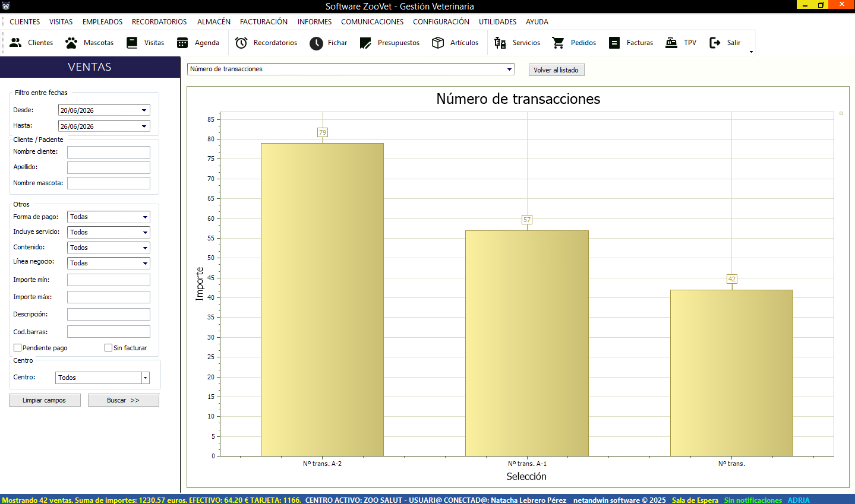Open the CLIENTES menu
Image resolution: width=855 pixels, height=504 pixels.
pos(25,22)
